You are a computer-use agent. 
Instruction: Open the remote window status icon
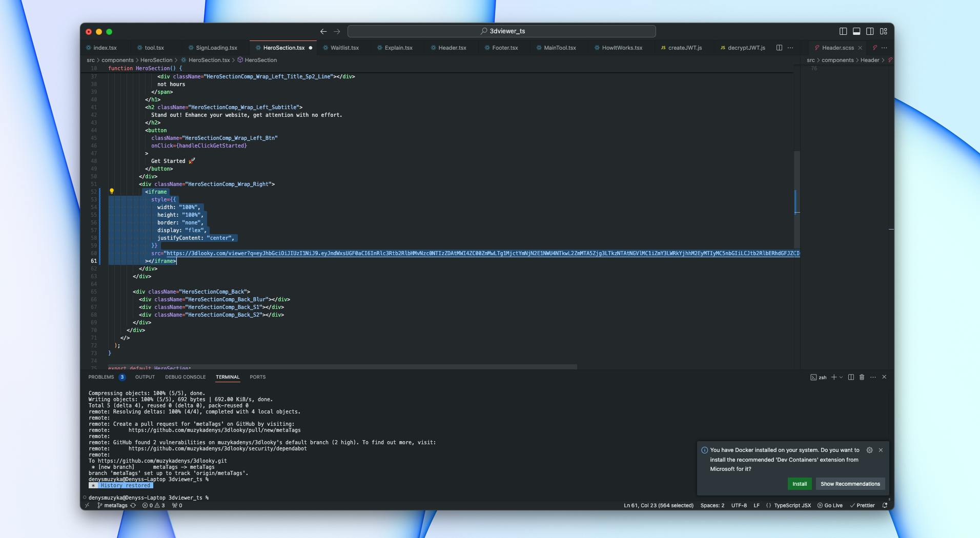click(x=87, y=505)
